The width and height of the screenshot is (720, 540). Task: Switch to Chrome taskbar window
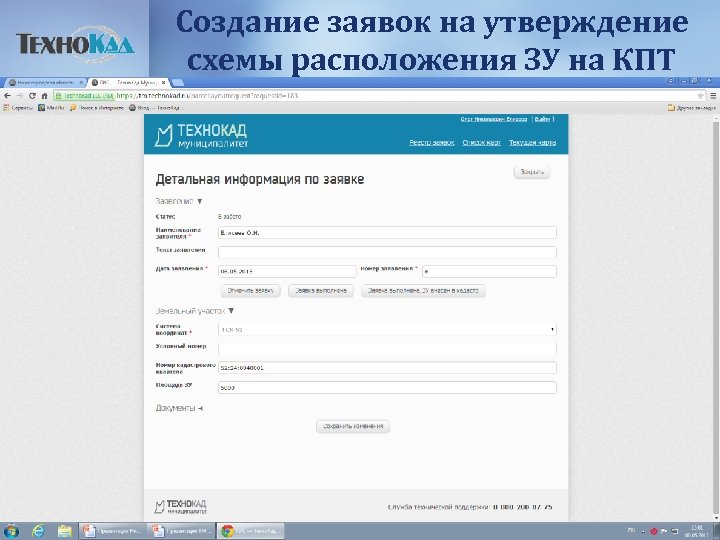pos(251,531)
